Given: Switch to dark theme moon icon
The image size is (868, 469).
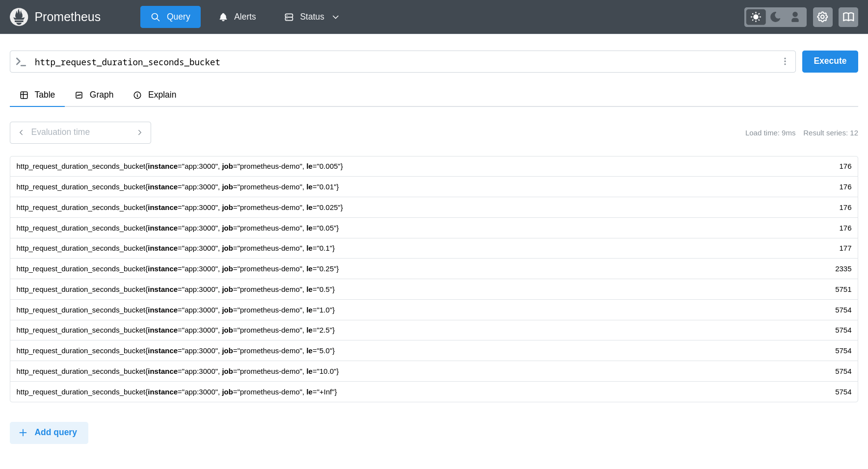Looking at the screenshot, I should [776, 17].
